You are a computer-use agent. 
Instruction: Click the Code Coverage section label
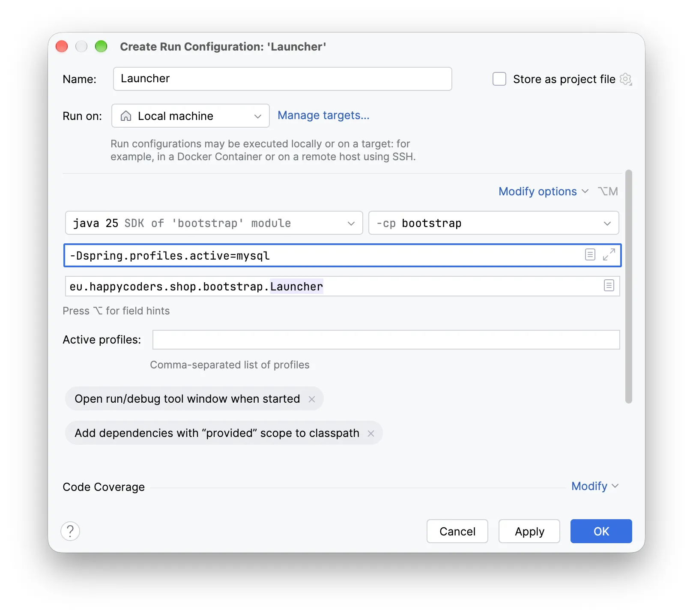(104, 487)
